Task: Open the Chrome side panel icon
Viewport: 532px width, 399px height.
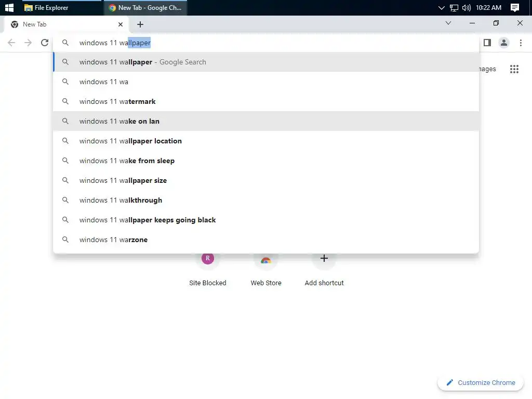Action: click(487, 43)
